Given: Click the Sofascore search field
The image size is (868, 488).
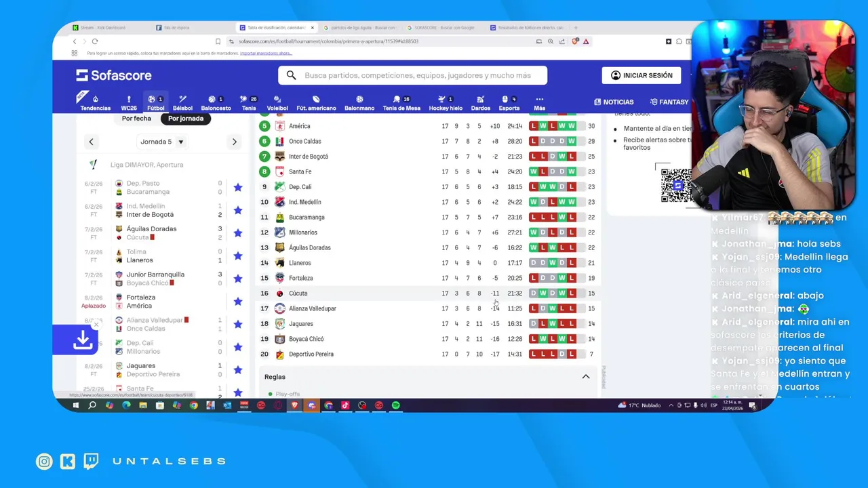Looking at the screenshot, I should (x=412, y=75).
